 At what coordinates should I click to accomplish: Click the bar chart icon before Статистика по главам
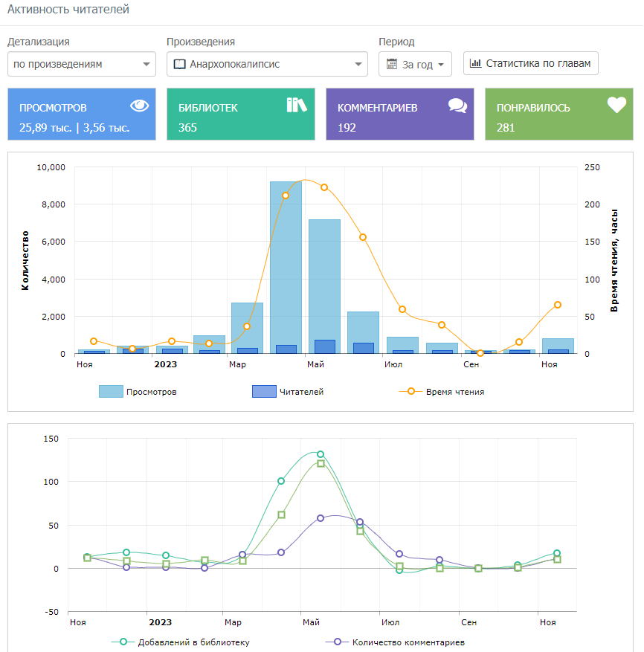(476, 63)
